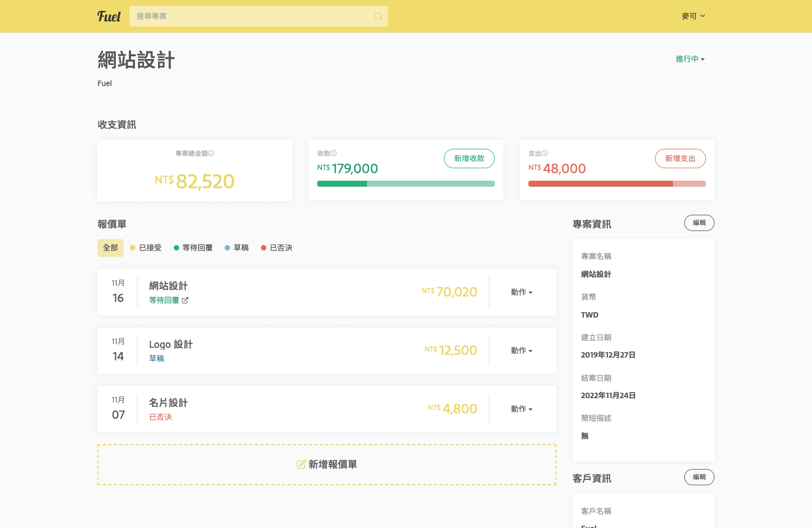The width and height of the screenshot is (812, 528).
Task: Click the 報價單 section heading
Action: click(112, 224)
